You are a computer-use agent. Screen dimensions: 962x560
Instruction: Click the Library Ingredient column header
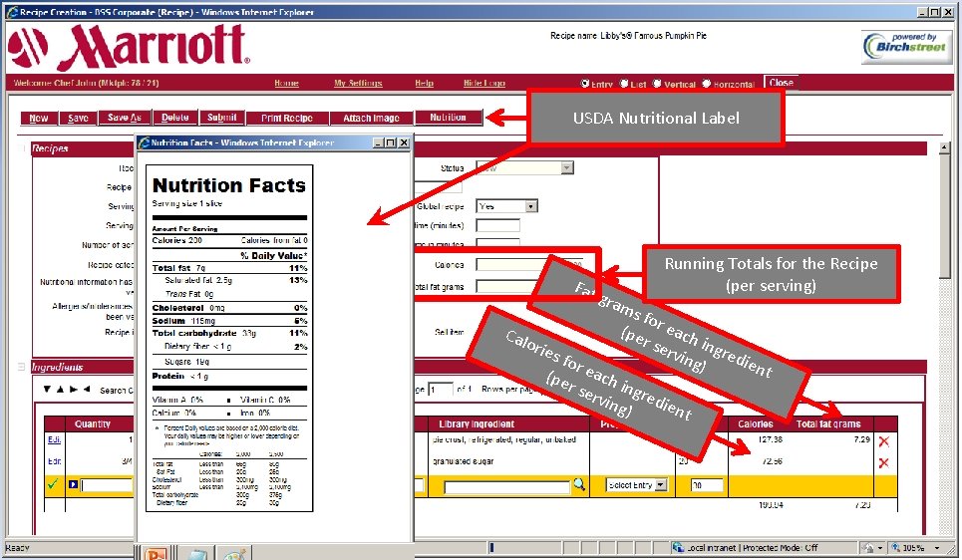click(x=477, y=423)
